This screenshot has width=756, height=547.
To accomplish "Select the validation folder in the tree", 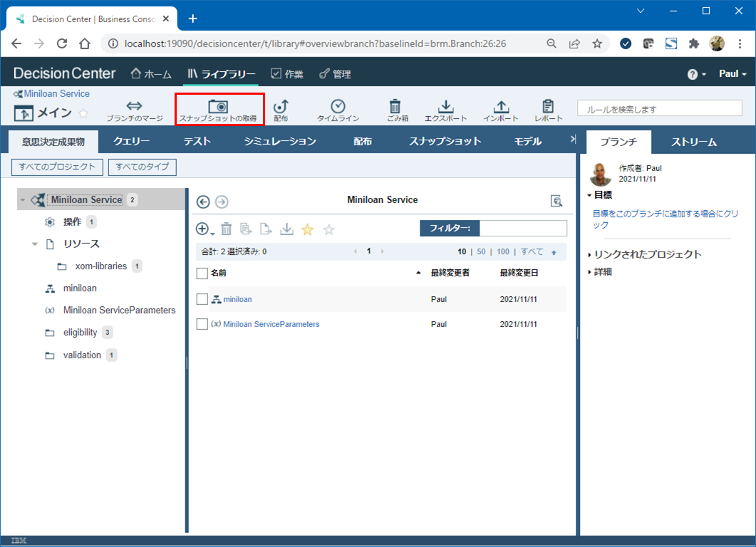I will [x=82, y=355].
